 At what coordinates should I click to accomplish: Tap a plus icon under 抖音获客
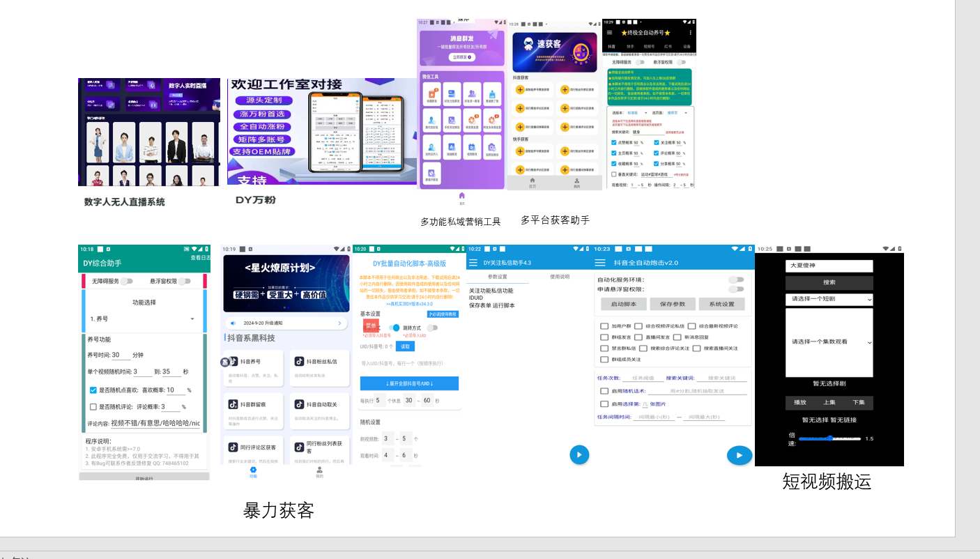click(x=520, y=90)
